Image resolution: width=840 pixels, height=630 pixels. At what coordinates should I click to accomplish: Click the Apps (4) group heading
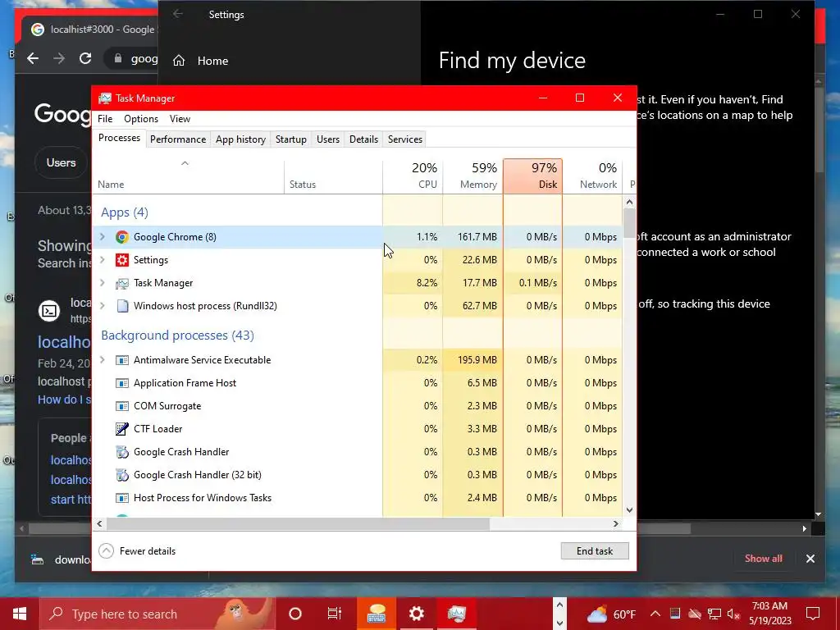coord(125,212)
